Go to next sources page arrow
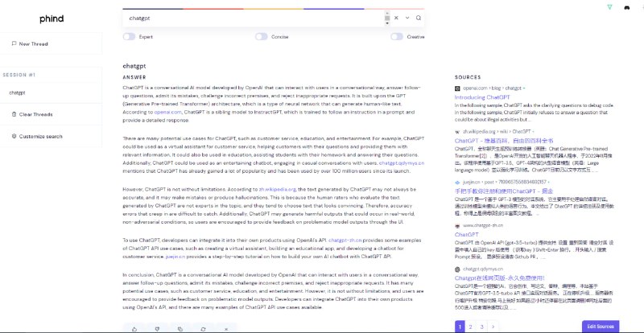 click(x=493, y=327)
